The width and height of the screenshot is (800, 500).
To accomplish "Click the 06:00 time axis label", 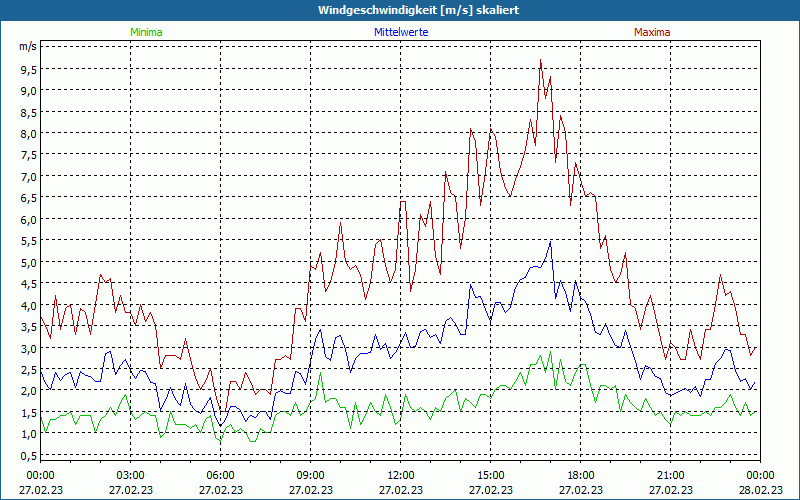I will tap(220, 475).
